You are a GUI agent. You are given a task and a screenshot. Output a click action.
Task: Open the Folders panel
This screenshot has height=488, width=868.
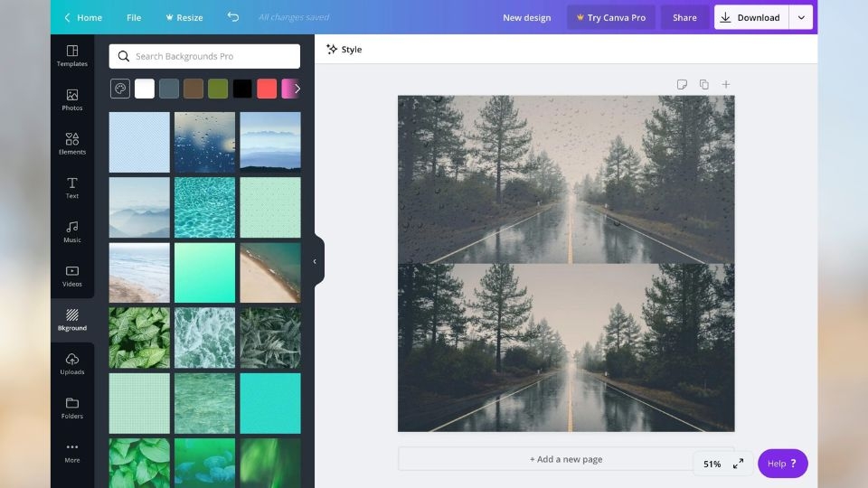[72, 408]
